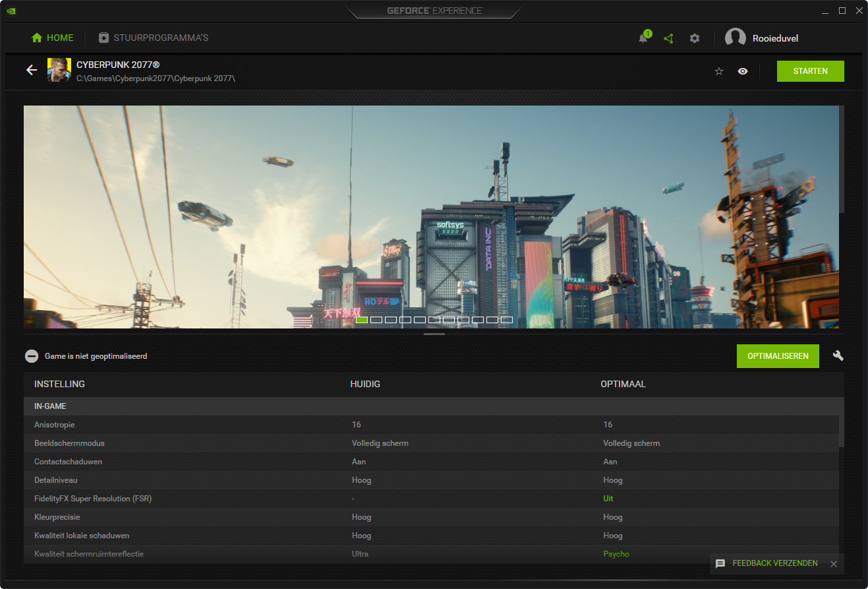Viewport: 868px width, 589px height.
Task: Select the Kleurprecisie setting row
Action: [431, 517]
